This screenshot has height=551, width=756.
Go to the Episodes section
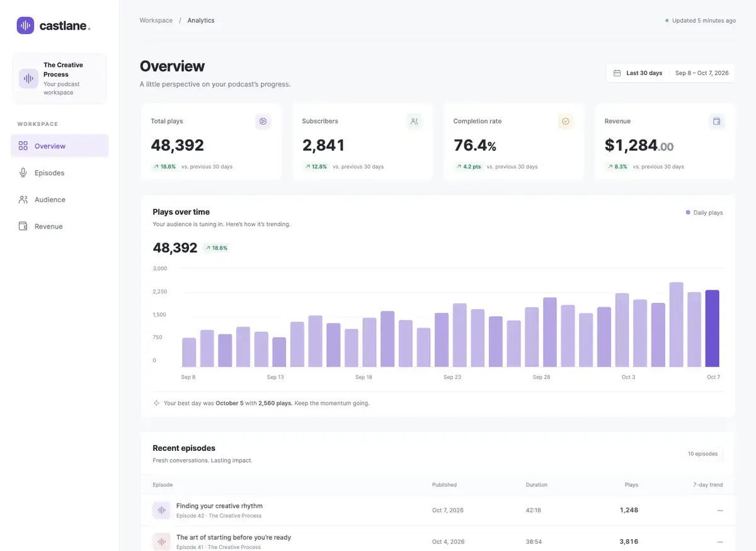point(60,173)
